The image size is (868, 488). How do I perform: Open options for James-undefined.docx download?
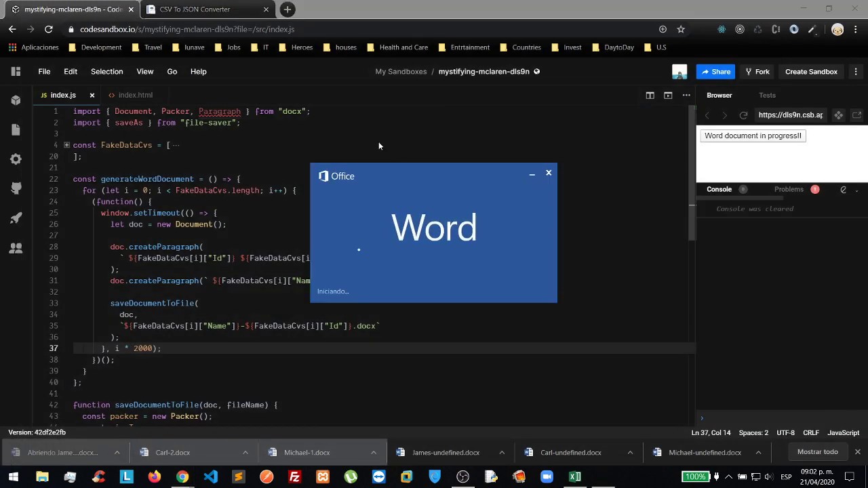click(x=502, y=452)
